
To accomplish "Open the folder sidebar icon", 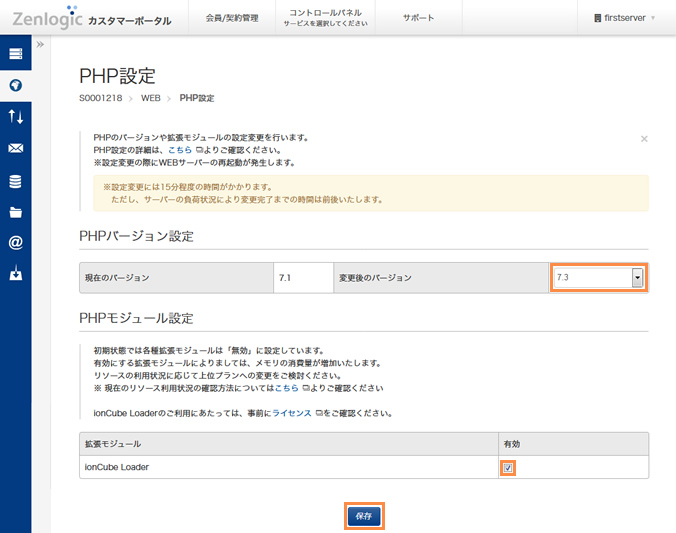I will click(x=16, y=212).
